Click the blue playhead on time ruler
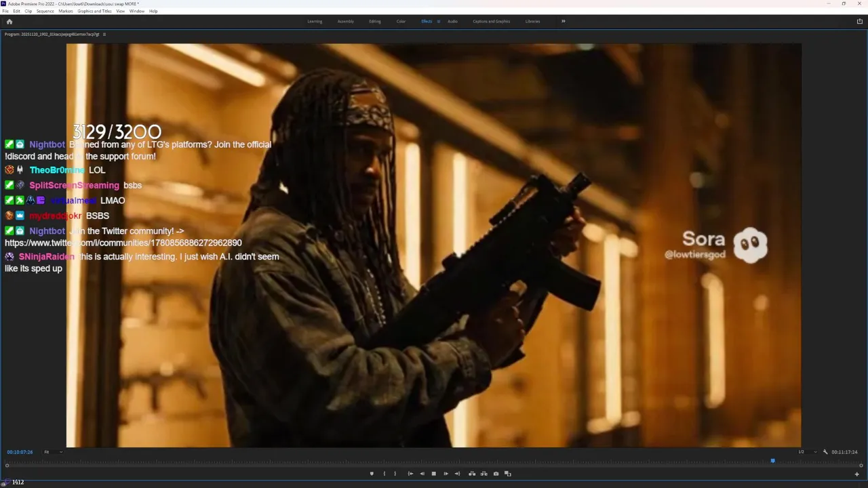 pyautogui.click(x=772, y=461)
